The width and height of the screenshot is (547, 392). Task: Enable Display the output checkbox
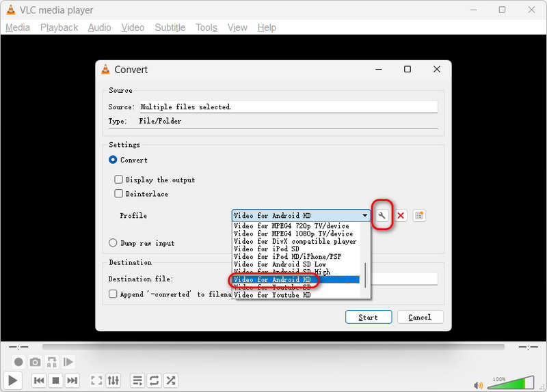tap(118, 180)
